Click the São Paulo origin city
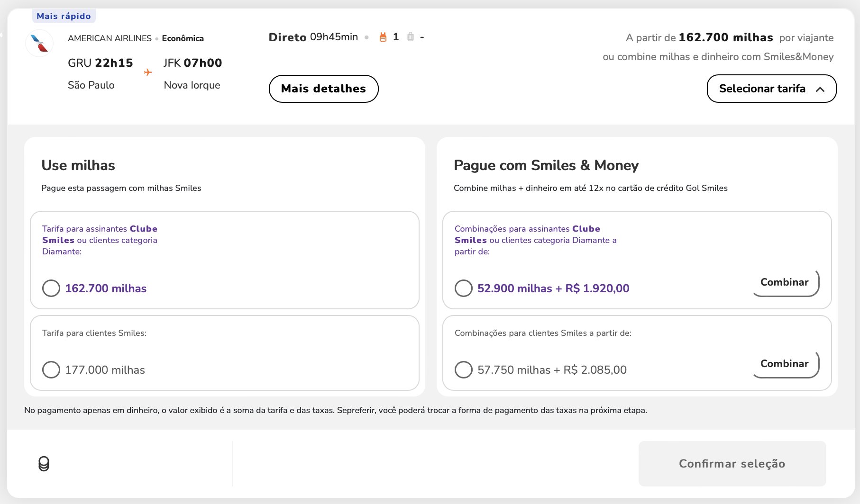 (x=91, y=85)
